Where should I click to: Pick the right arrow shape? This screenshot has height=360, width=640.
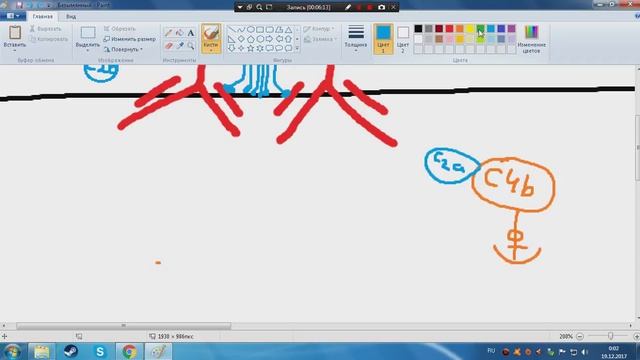click(269, 39)
